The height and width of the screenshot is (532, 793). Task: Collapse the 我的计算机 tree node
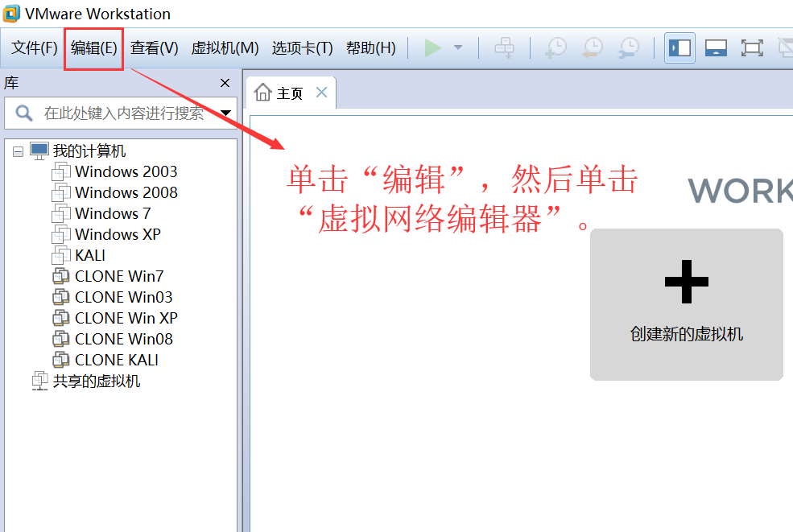pos(19,151)
